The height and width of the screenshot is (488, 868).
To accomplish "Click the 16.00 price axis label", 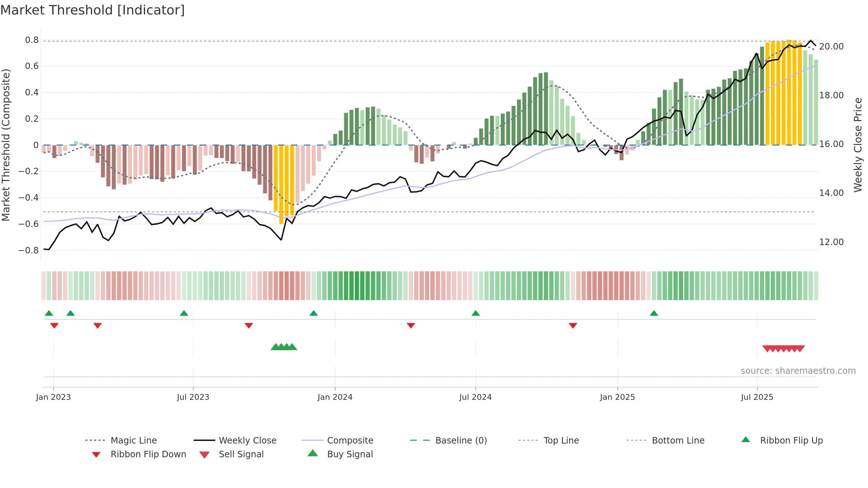I will (x=831, y=144).
